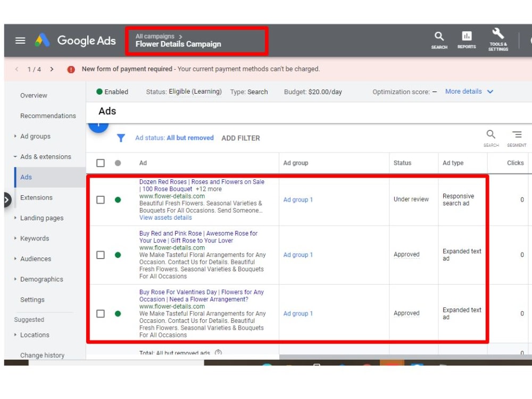
Task: Click Under review status text
Action: (411, 199)
